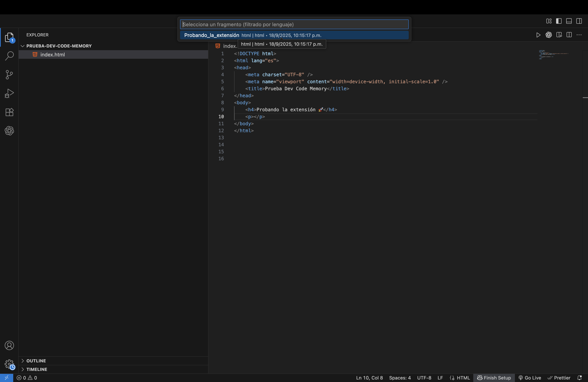This screenshot has height=382, width=588.
Task: Click the remote window indicator
Action: tap(6, 378)
